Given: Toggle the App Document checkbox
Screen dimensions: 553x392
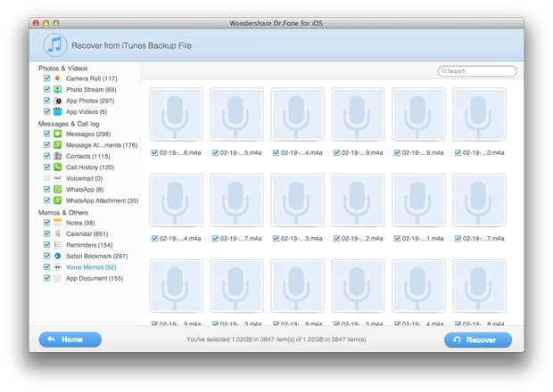Looking at the screenshot, I should tap(46, 278).
